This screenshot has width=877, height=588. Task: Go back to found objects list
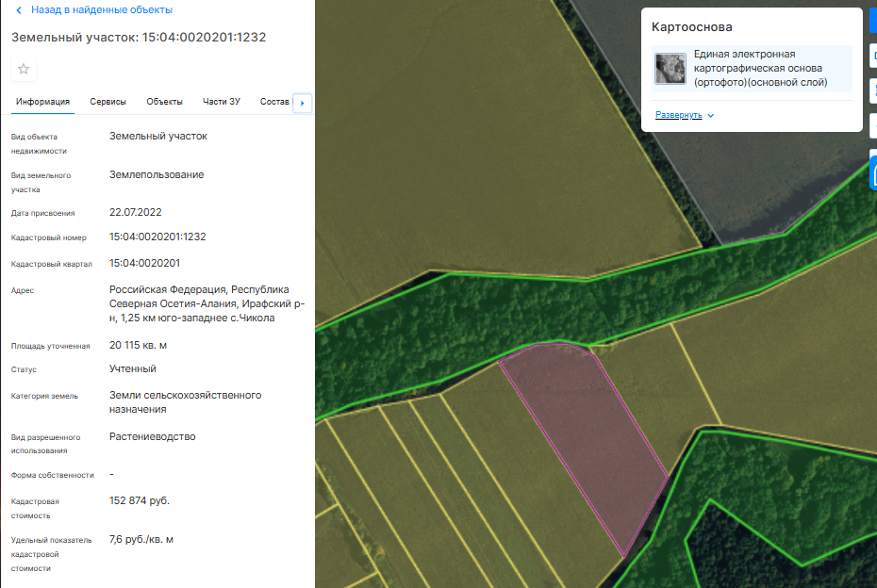(x=101, y=10)
